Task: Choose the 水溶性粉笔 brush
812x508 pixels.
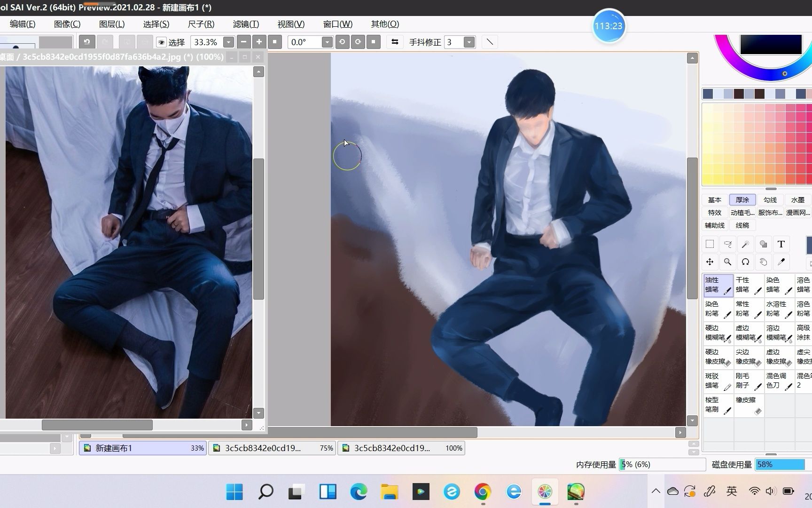Action: coord(779,309)
